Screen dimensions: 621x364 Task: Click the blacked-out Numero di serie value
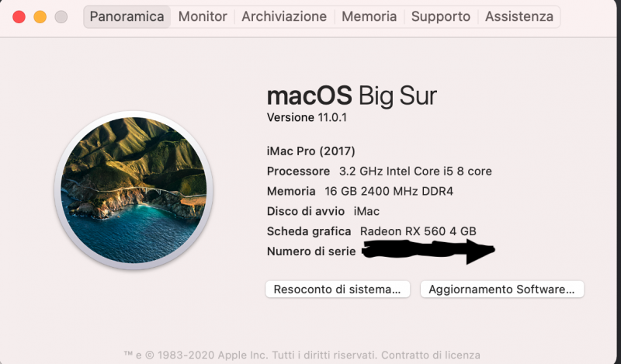coord(427,251)
